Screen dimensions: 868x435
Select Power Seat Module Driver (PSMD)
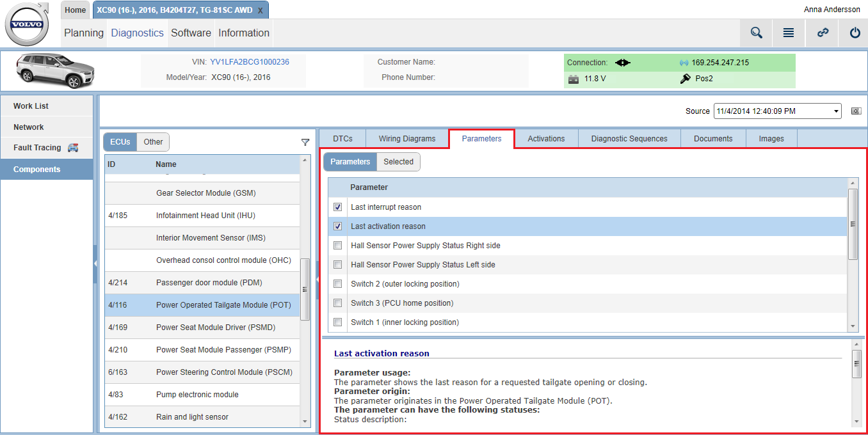point(202,328)
